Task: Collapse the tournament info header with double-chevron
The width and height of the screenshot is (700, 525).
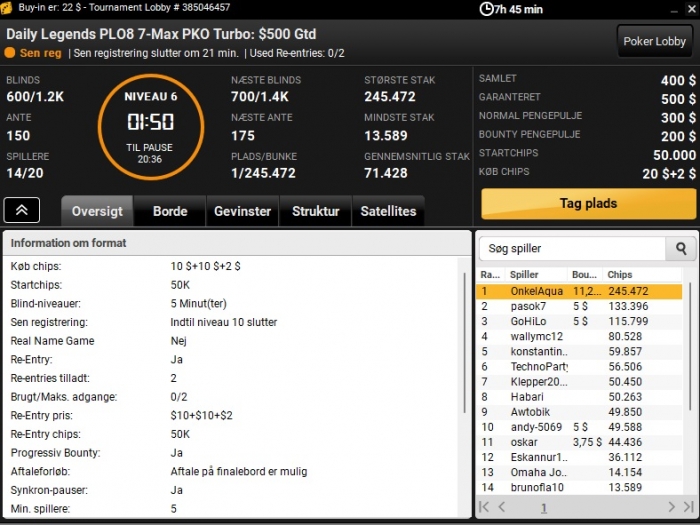Action: click(x=22, y=210)
